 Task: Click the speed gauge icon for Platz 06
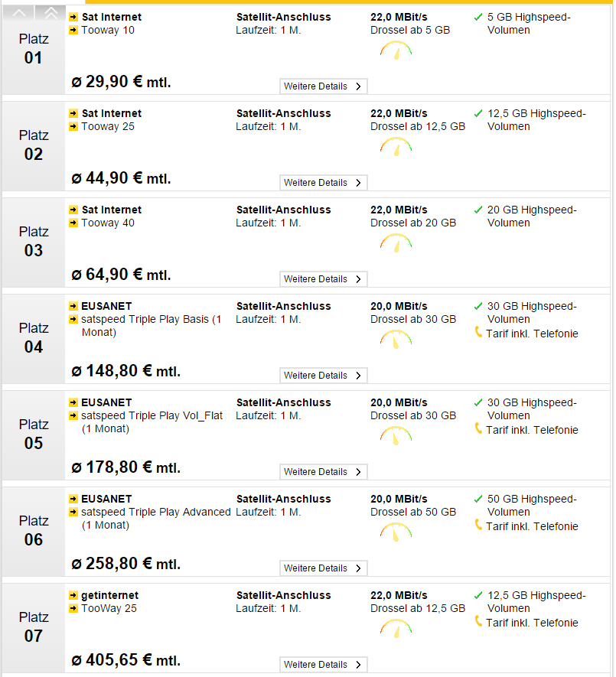click(x=396, y=532)
